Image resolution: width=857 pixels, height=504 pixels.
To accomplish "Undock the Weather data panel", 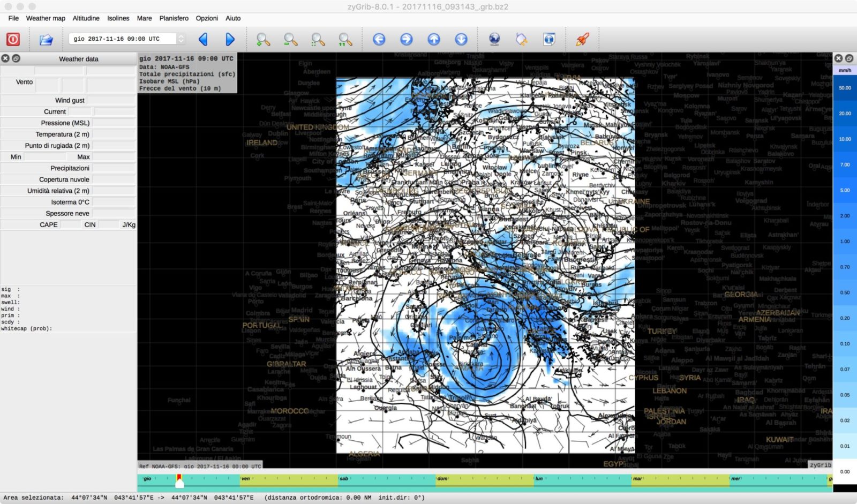I will coord(16,58).
